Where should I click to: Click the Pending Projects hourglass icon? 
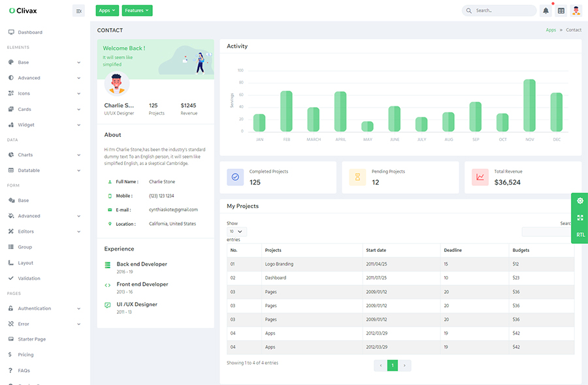(357, 177)
